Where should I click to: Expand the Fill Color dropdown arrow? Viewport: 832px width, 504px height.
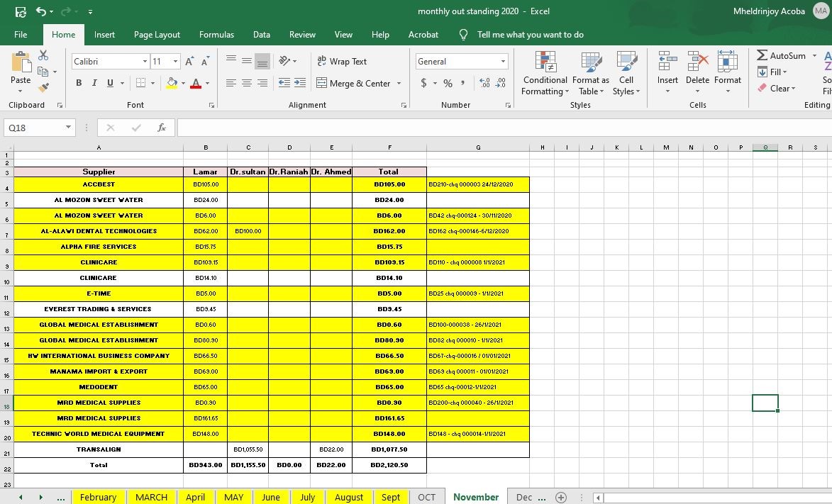click(x=183, y=84)
